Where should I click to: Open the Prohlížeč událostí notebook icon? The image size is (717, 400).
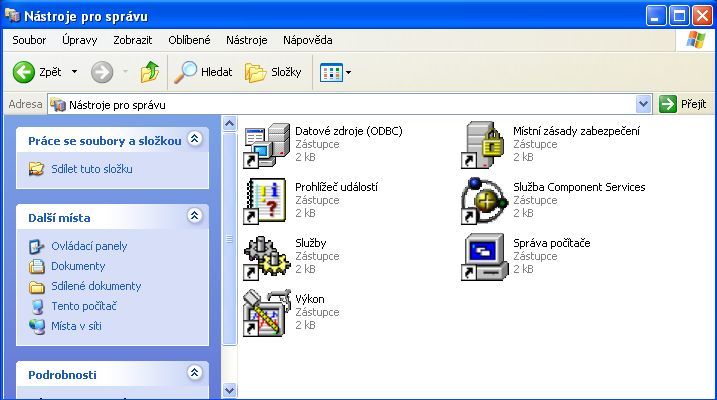coord(265,201)
